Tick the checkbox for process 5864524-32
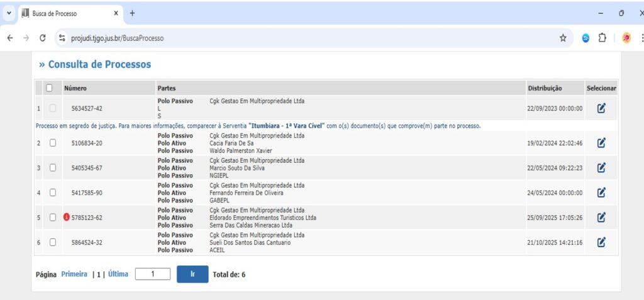This screenshot has width=644, height=300. click(x=53, y=242)
